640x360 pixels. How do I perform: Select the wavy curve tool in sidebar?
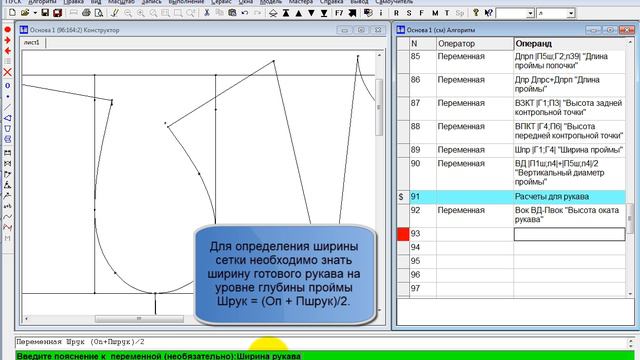7,217
